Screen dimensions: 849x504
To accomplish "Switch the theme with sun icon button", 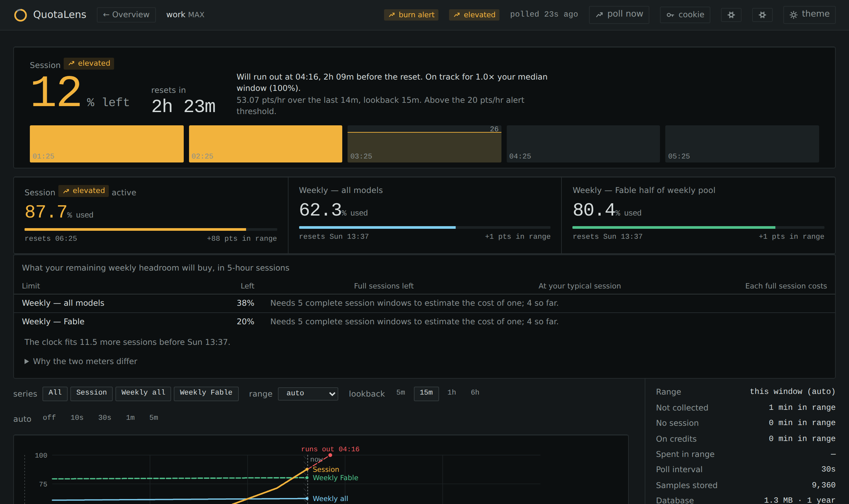I will coord(809,15).
